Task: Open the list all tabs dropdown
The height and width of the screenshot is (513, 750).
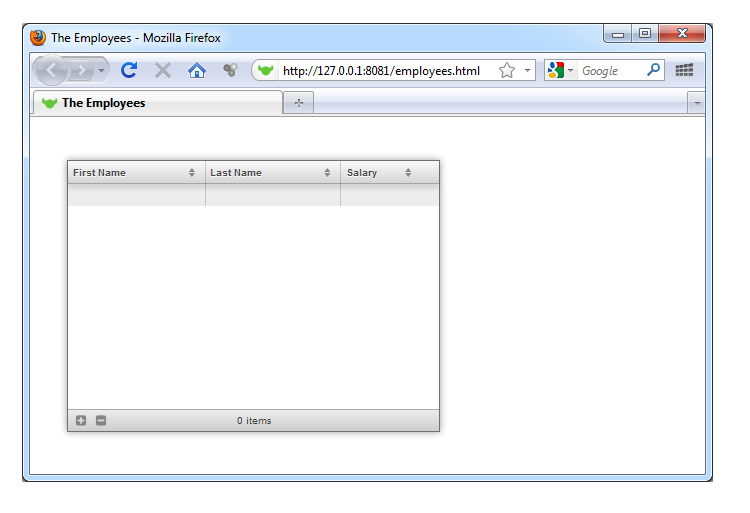Action: tap(697, 103)
